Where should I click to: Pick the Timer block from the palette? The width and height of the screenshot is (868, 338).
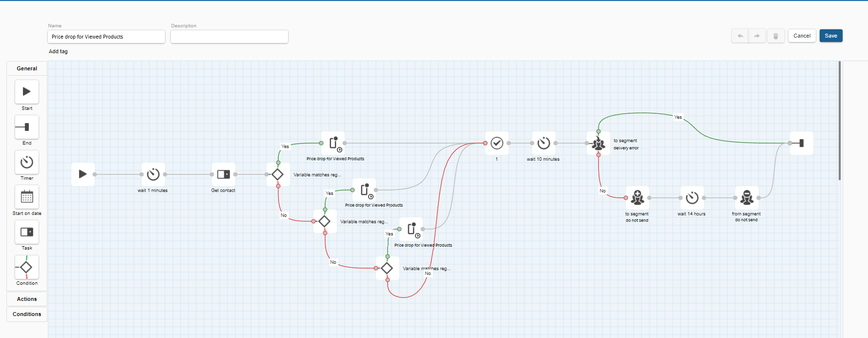coord(27,162)
